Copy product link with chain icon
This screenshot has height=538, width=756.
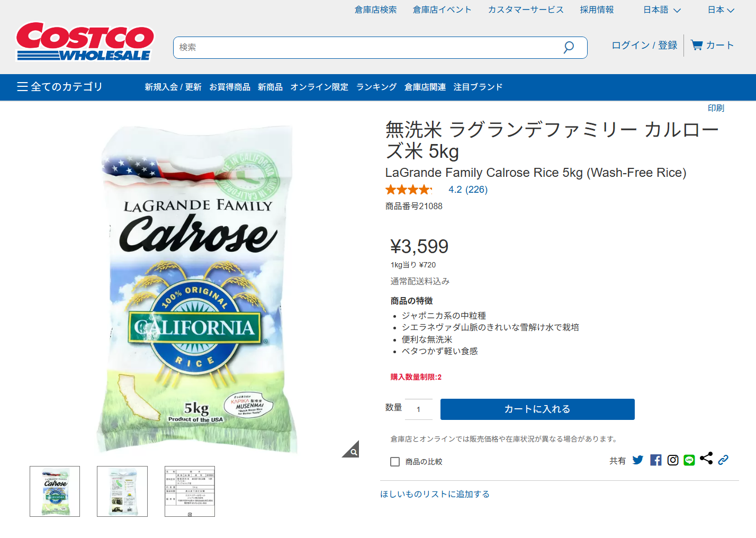click(x=723, y=460)
